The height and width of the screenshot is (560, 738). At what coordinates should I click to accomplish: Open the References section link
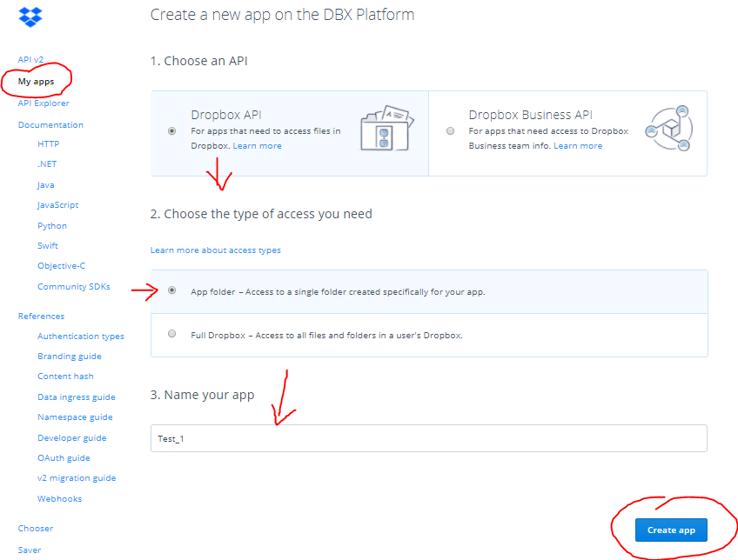point(42,316)
